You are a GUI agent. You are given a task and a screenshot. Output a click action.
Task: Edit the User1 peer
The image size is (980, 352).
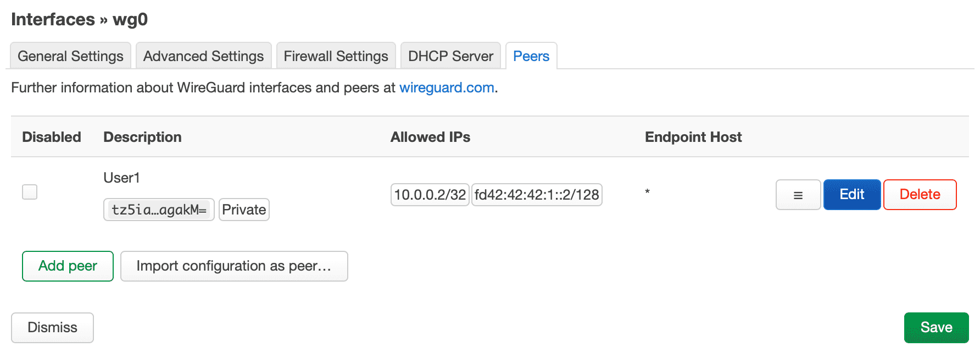point(851,195)
